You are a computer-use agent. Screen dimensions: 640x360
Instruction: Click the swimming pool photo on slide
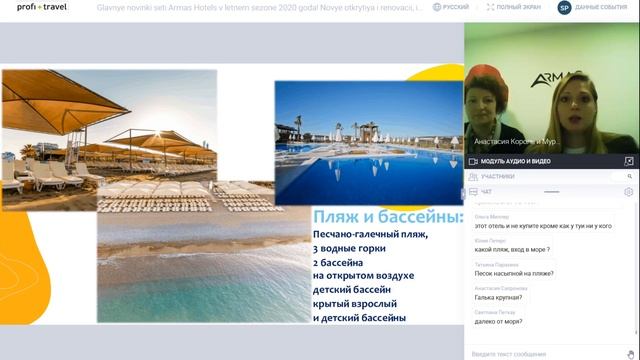tap(369, 143)
